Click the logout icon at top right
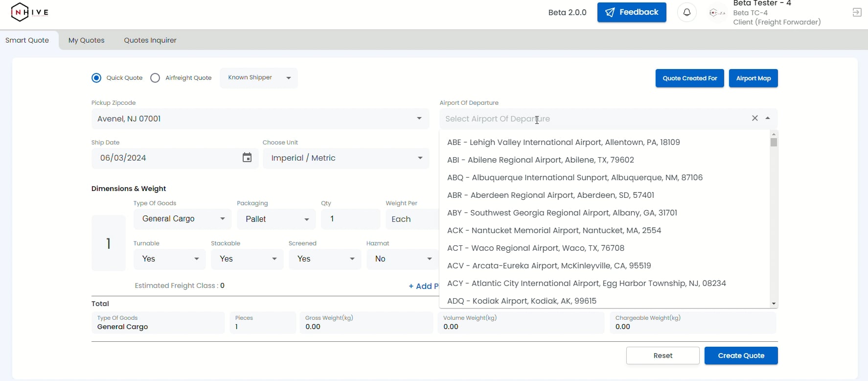This screenshot has width=868, height=381. [x=857, y=12]
